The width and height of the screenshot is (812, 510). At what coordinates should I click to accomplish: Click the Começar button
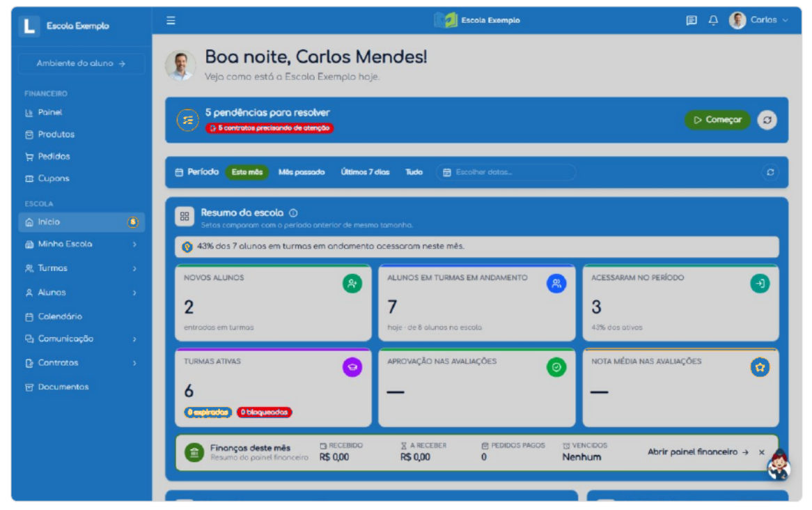click(717, 120)
